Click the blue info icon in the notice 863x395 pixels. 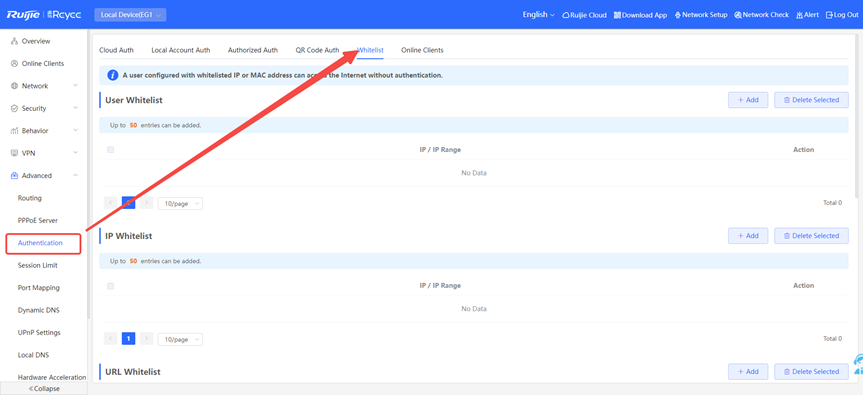tap(112, 75)
